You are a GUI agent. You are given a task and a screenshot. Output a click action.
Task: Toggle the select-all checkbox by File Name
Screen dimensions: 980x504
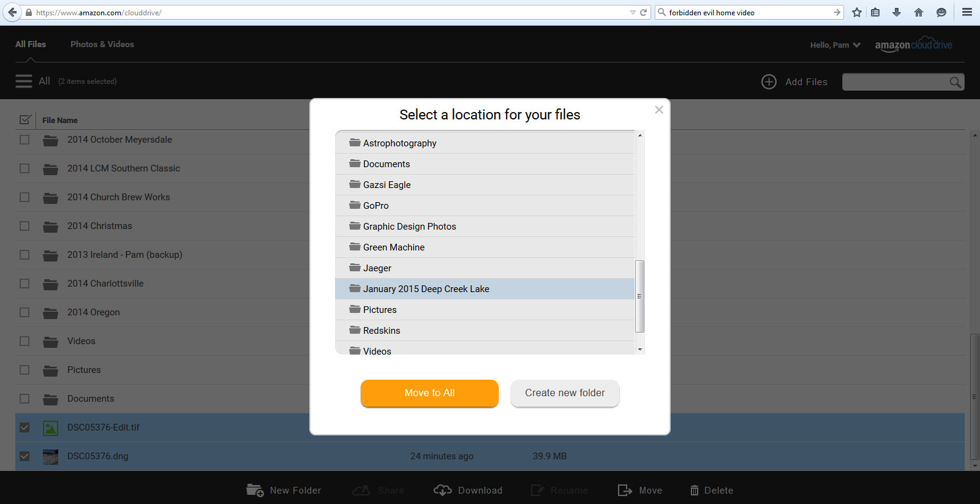(25, 120)
